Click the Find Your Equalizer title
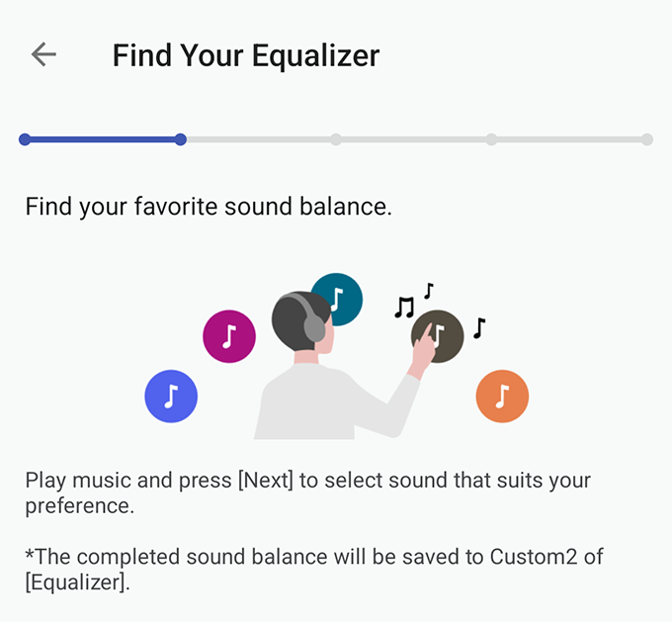Screen dimensions: 672x622 tap(246, 55)
